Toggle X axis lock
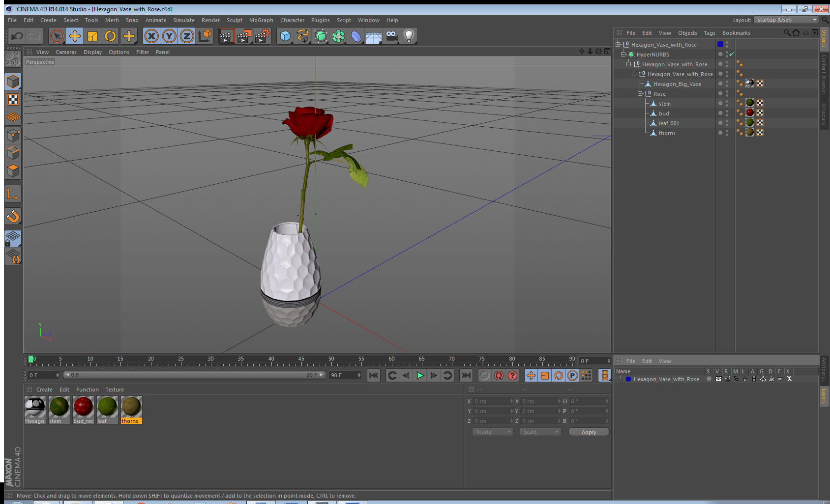 click(x=151, y=36)
